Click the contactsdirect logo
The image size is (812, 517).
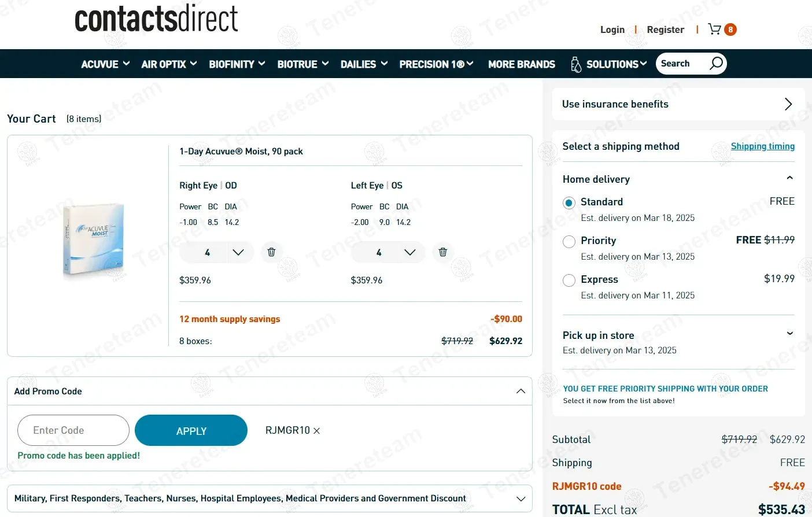pos(156,19)
